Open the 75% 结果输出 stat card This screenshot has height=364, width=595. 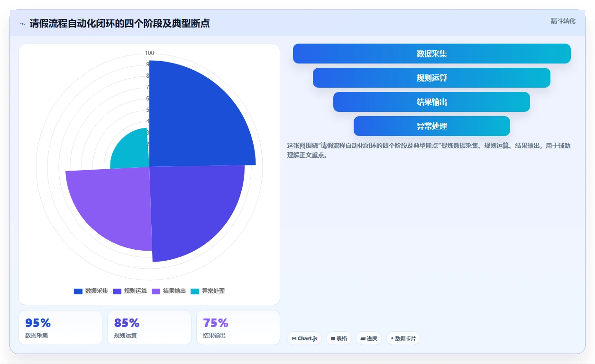tap(238, 328)
